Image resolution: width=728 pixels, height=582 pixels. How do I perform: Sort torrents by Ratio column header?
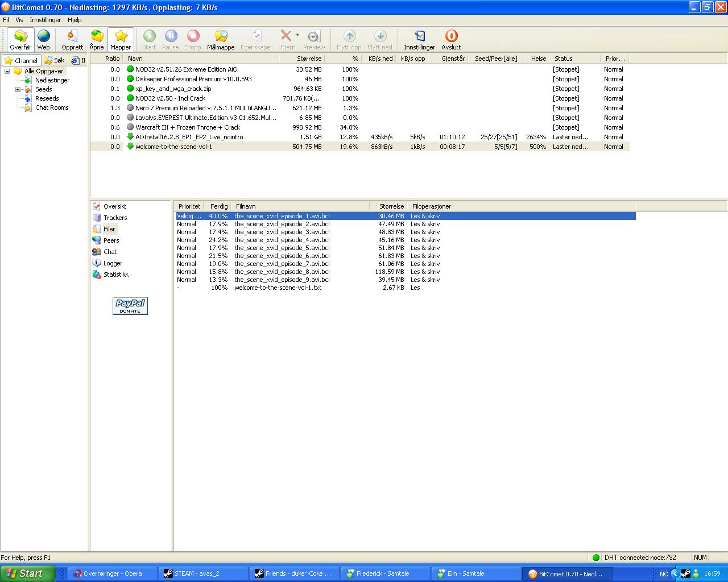pos(106,59)
